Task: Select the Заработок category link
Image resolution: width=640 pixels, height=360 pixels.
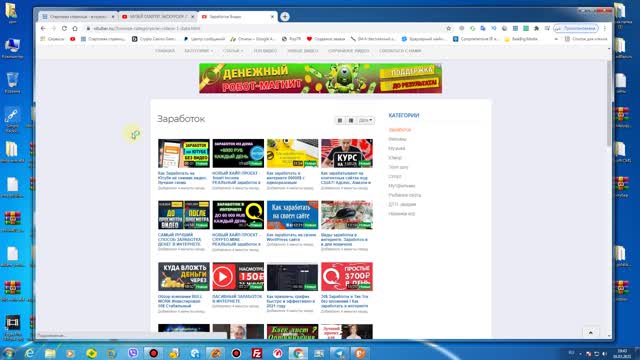Action: click(x=400, y=130)
